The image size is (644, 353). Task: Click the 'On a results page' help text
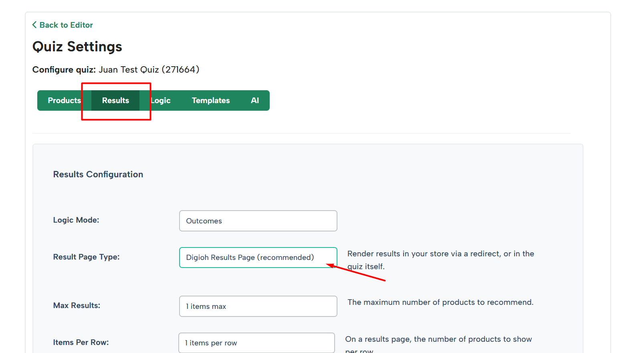(x=438, y=345)
